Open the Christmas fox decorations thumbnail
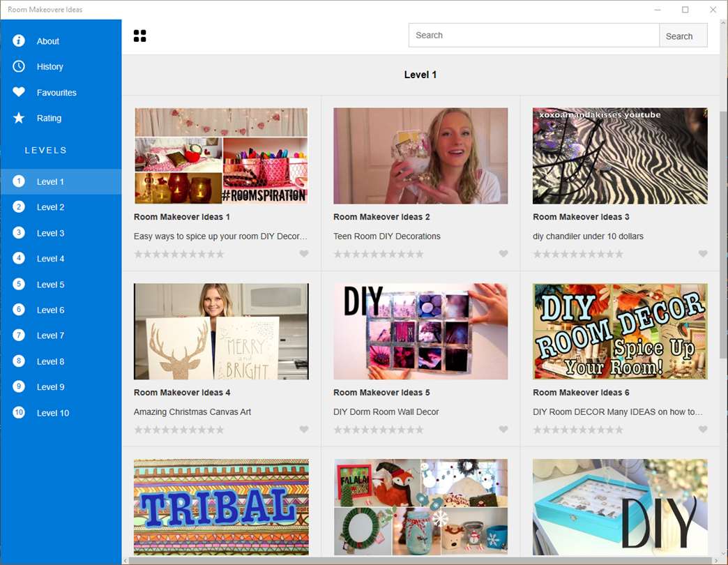 [x=420, y=507]
